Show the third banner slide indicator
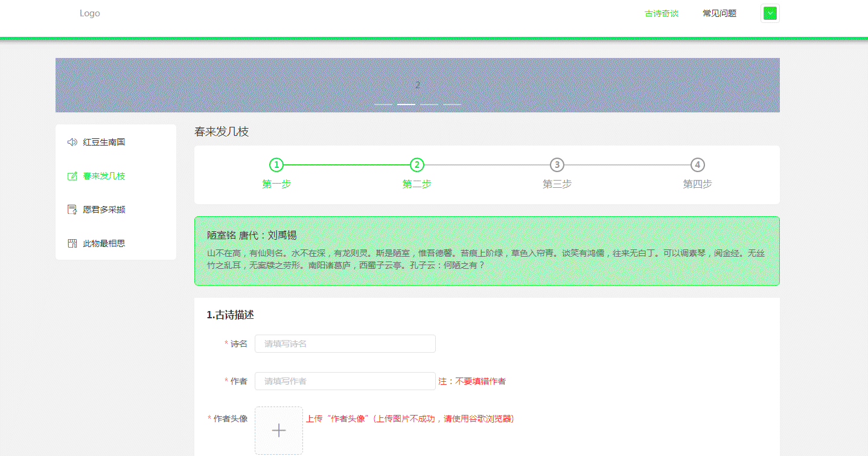Viewport: 868px width, 456px height. (x=429, y=104)
